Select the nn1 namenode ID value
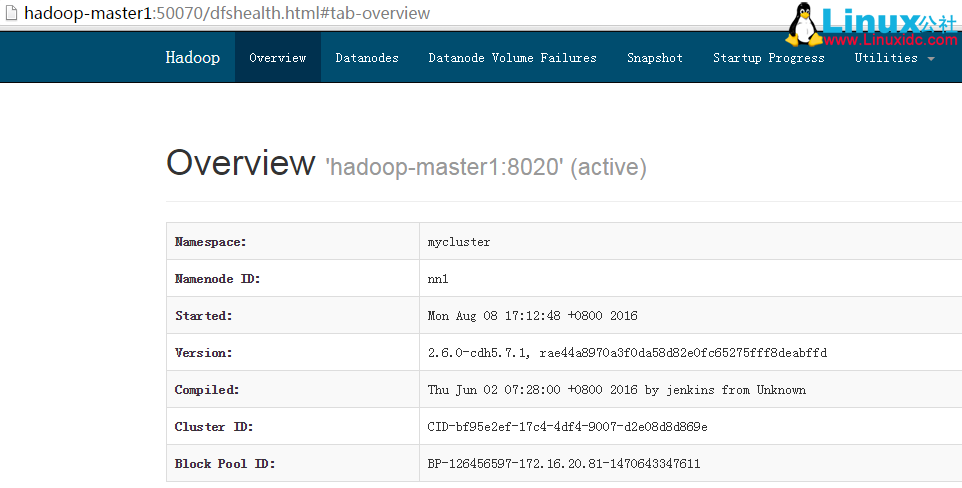This screenshot has height=488, width=962. pyautogui.click(x=438, y=279)
